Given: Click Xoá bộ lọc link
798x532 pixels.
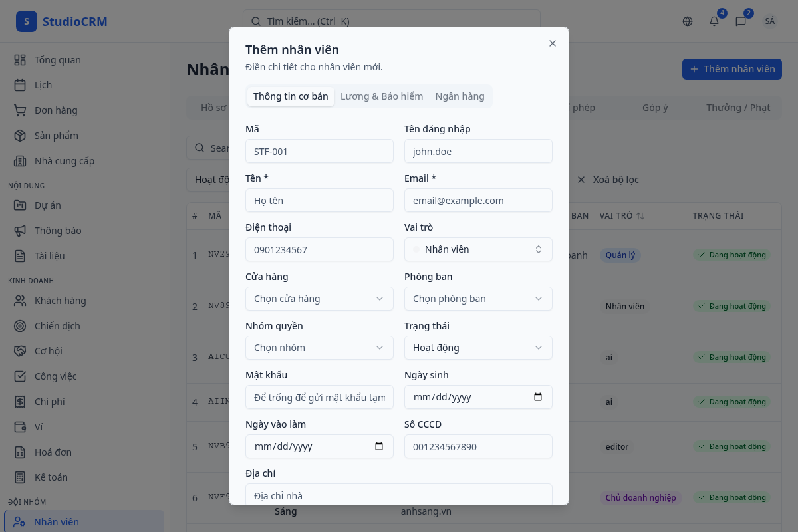Looking at the screenshot, I should [608, 180].
